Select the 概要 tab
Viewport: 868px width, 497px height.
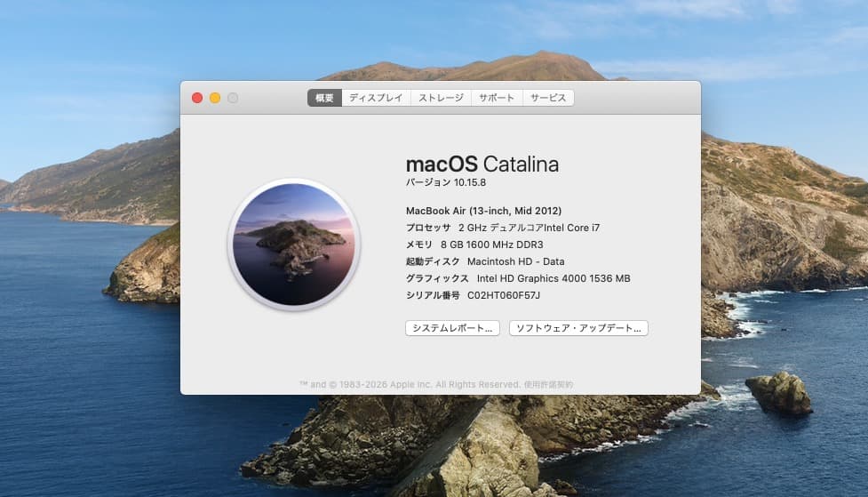pyautogui.click(x=324, y=98)
